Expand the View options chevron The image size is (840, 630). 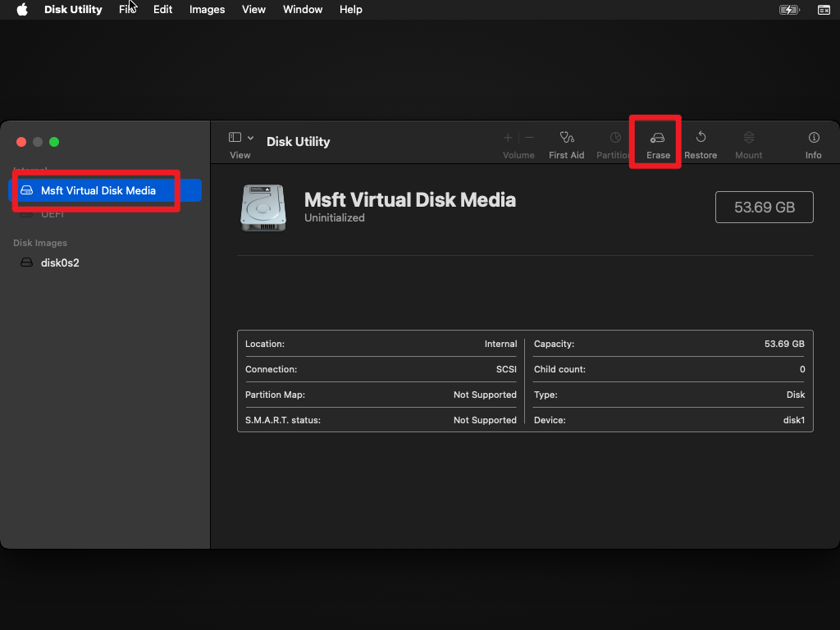(x=250, y=138)
